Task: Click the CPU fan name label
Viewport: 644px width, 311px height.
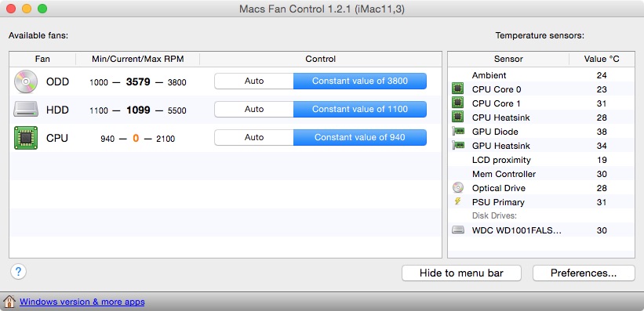Action: (x=57, y=139)
